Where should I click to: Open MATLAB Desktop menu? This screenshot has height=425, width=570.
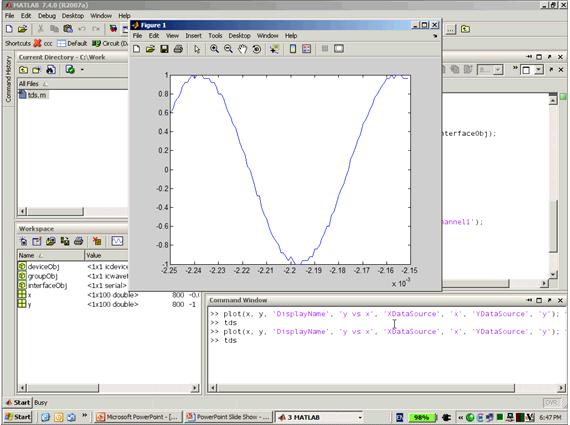coord(73,16)
